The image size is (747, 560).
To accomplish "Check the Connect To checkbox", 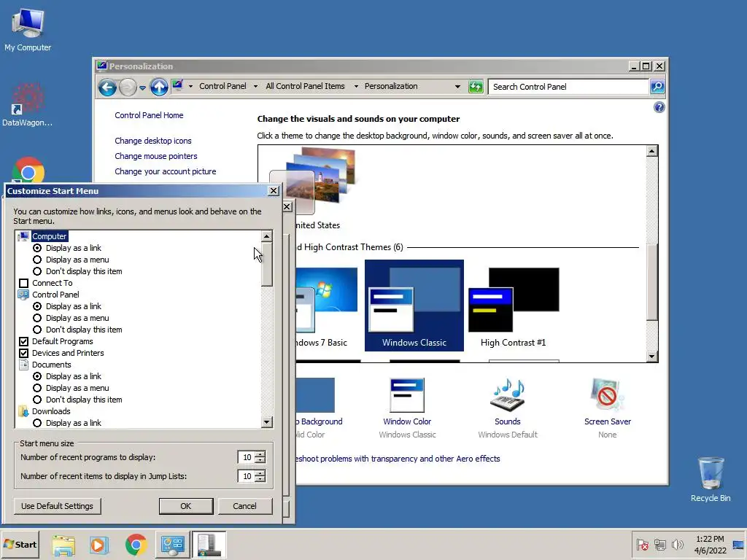I will pyautogui.click(x=23, y=283).
